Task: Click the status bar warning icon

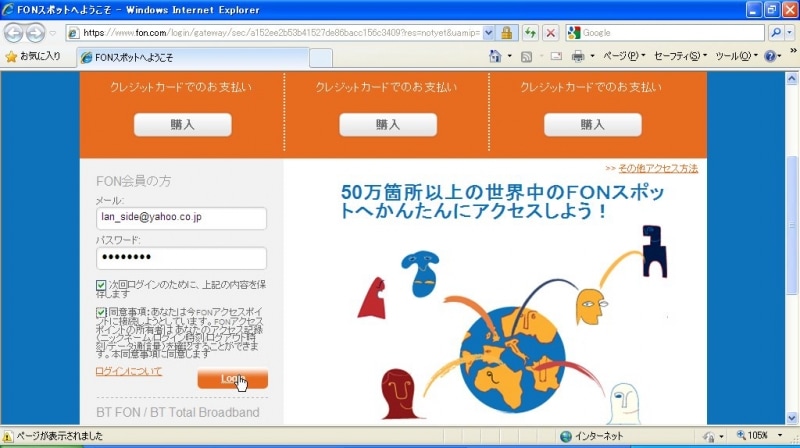Action: (x=8, y=436)
